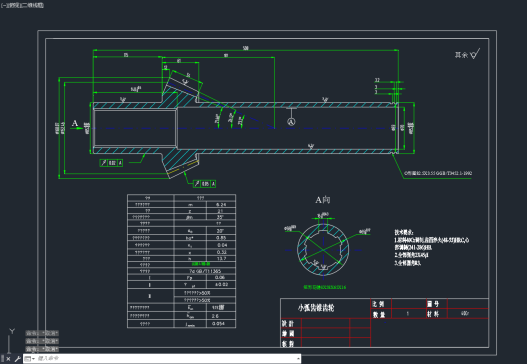The height and width of the screenshot is (364, 527).
Task: Select the 520 overall length dimension
Action: click(x=246, y=48)
